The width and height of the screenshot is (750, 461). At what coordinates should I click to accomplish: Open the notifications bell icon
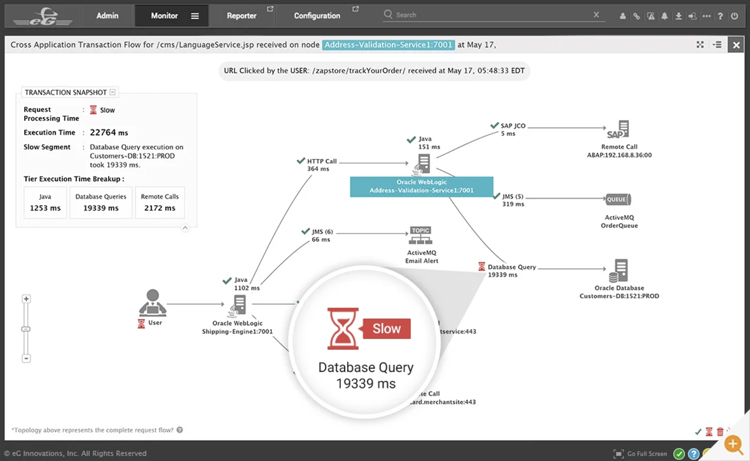(x=664, y=16)
